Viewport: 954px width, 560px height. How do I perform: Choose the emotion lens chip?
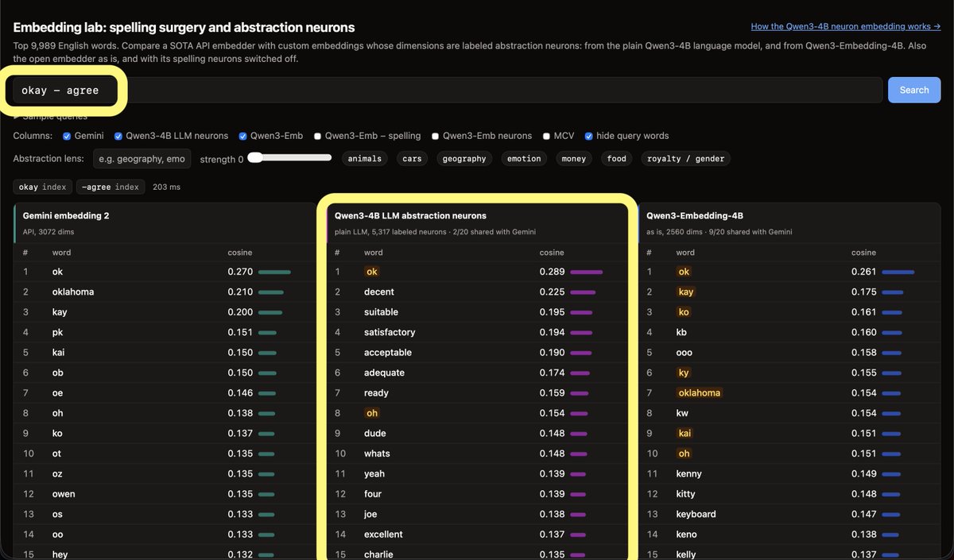click(x=524, y=159)
